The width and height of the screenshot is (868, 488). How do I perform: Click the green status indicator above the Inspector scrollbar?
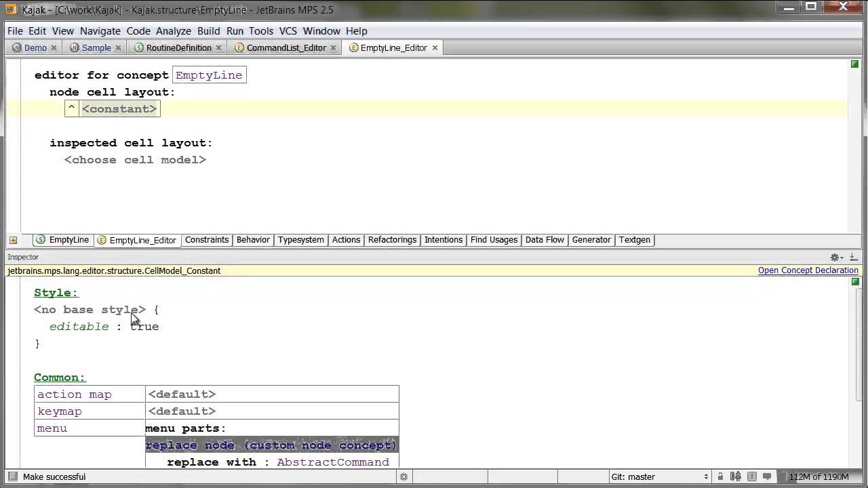[855, 281]
